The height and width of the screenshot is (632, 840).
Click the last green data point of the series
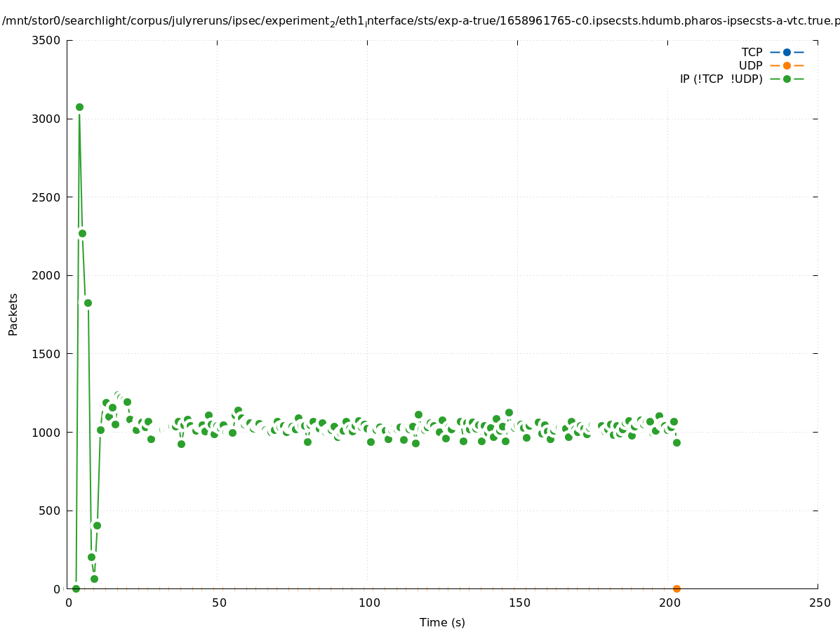click(x=676, y=442)
